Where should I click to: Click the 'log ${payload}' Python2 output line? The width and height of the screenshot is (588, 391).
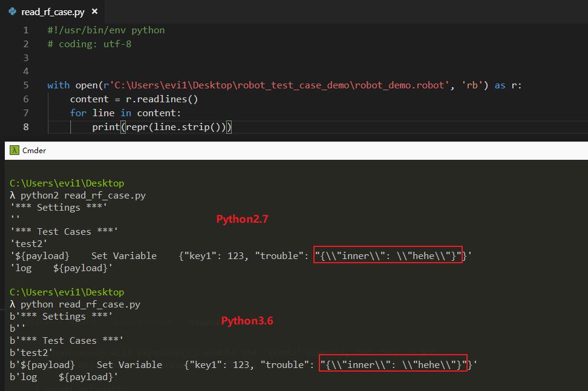[x=62, y=268]
